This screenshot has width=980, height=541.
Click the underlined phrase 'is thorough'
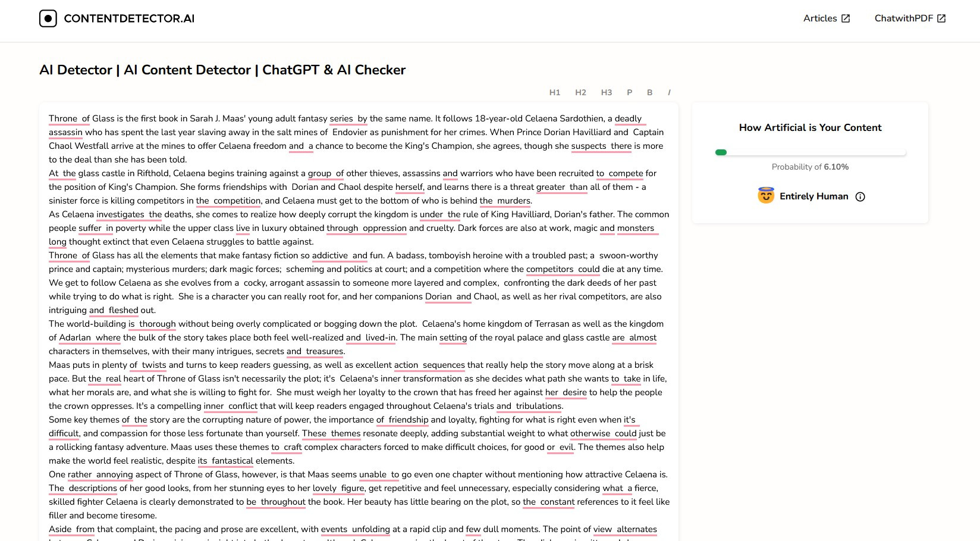(152, 324)
